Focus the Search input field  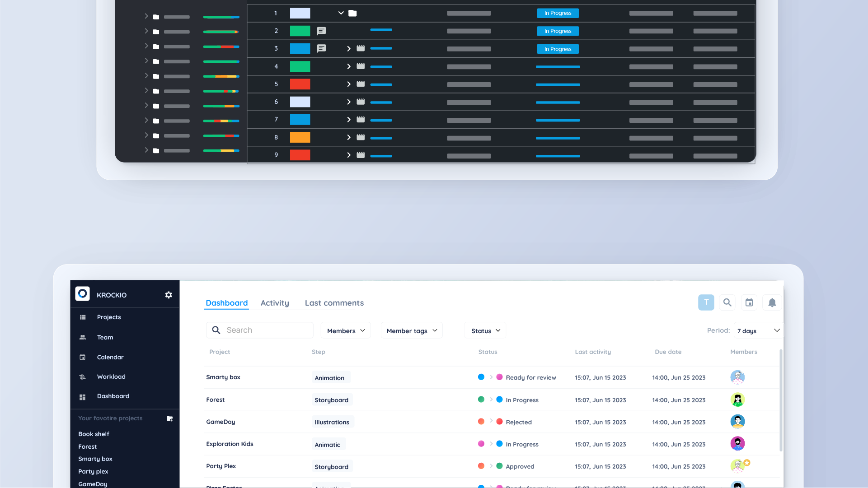(x=260, y=330)
